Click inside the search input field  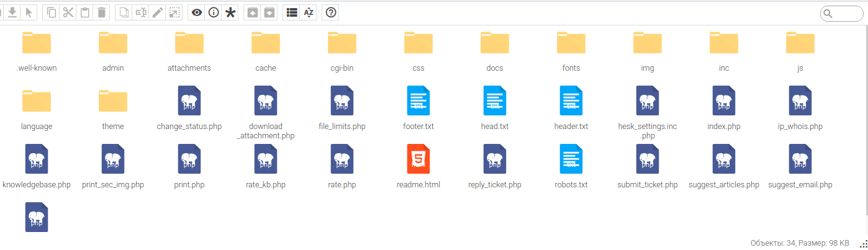(x=842, y=14)
